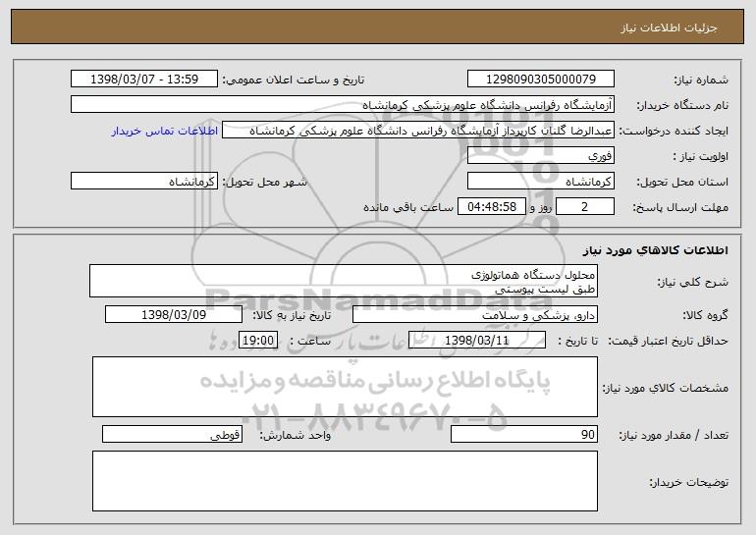
Task: Click the unit of measure field قوطی
Action: pyautogui.click(x=172, y=434)
